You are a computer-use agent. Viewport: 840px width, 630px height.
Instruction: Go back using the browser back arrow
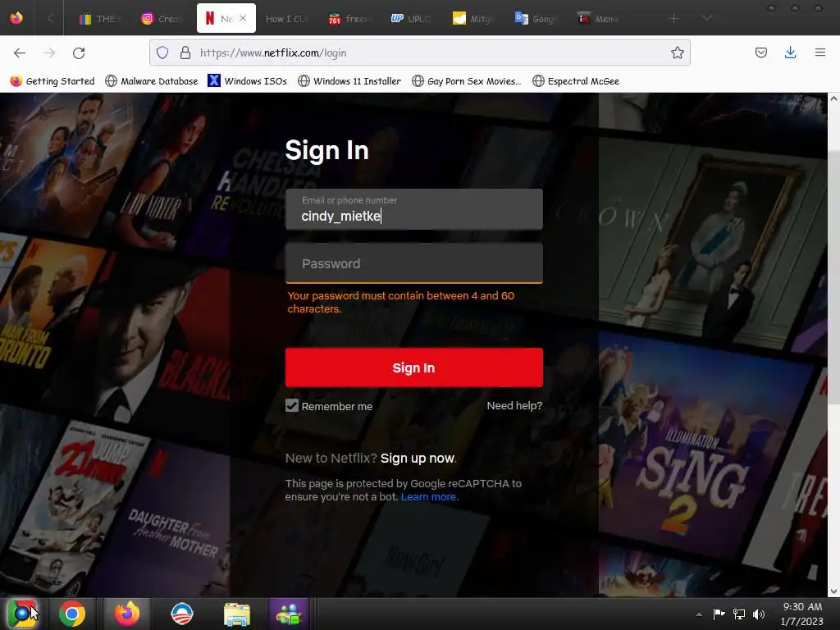pos(20,53)
